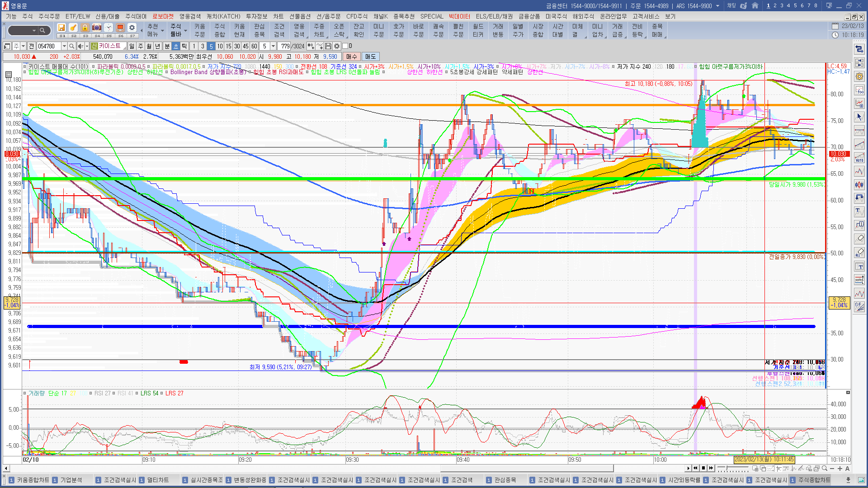The image size is (868, 488).
Task: Click the save chart floppy icon
Action: pyautogui.click(x=329, y=46)
